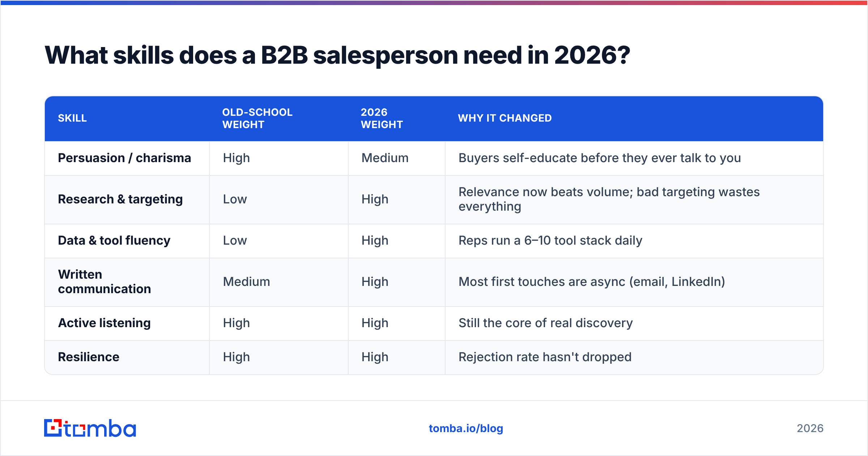This screenshot has height=456, width=868.
Task: Click the Tomba logo
Action: click(x=90, y=428)
